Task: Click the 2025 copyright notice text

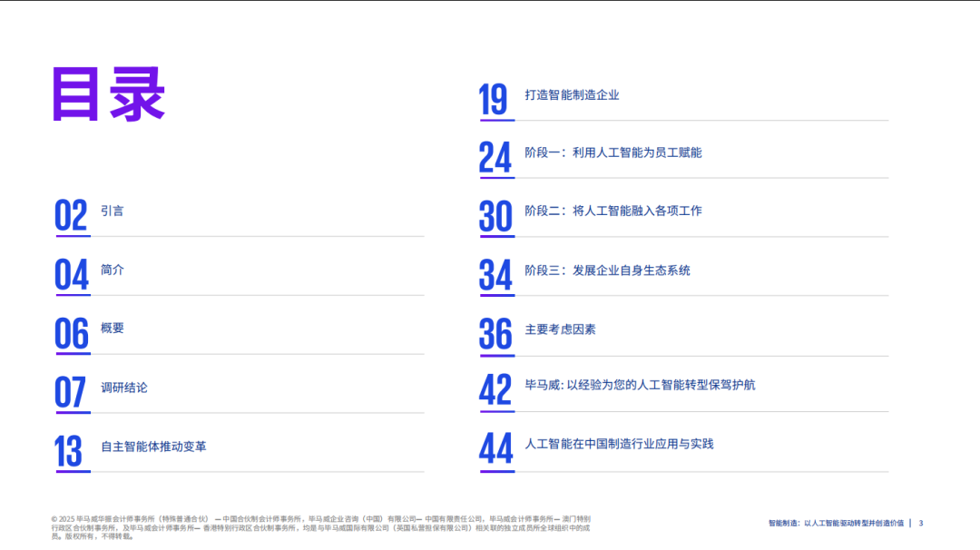Action: coord(320,527)
